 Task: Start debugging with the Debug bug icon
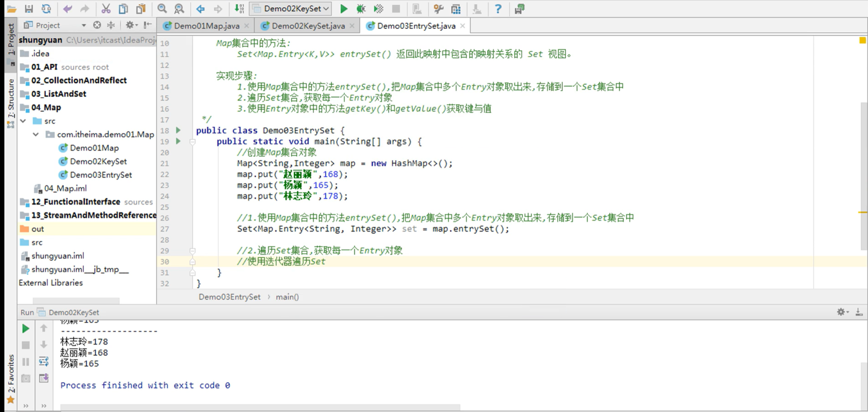point(360,9)
